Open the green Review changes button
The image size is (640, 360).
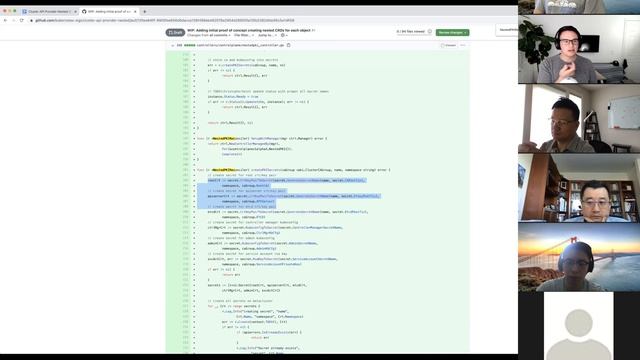452,32
